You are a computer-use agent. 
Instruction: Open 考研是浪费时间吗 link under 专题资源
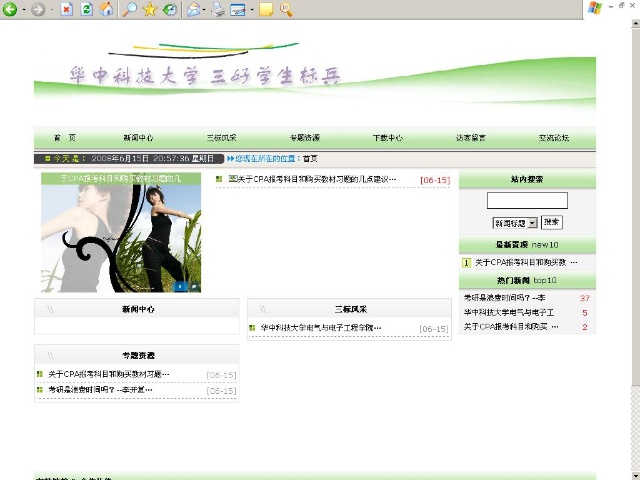tap(100, 390)
